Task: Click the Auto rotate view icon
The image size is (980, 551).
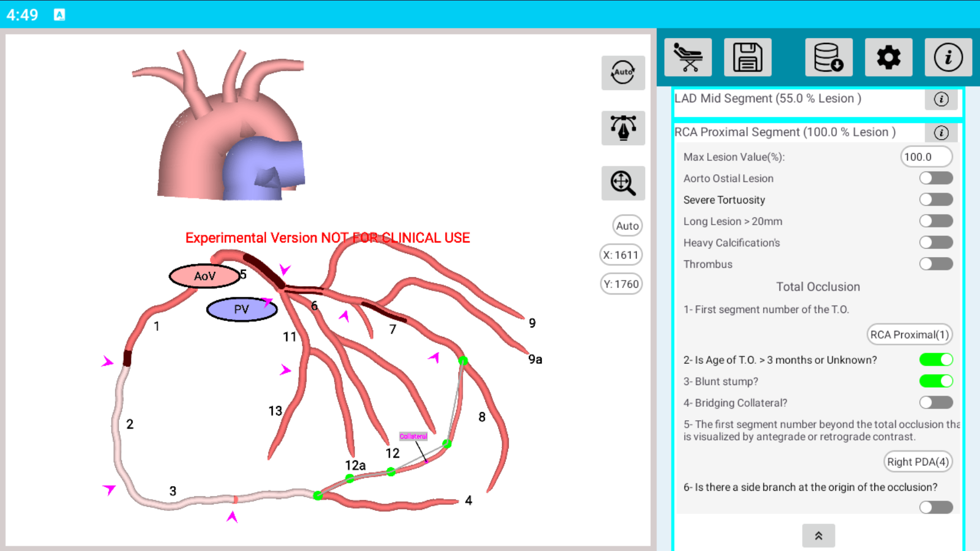Action: coord(623,73)
